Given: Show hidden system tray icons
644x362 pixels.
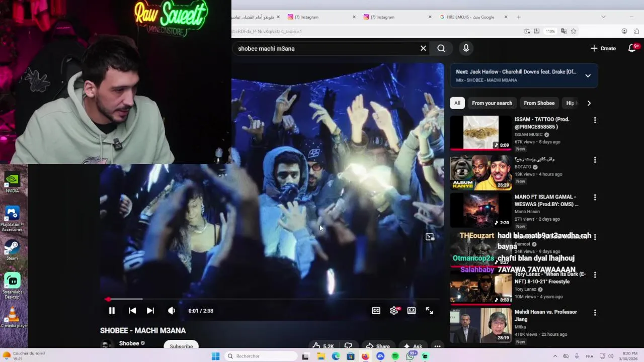Looking at the screenshot, I should click(x=555, y=356).
